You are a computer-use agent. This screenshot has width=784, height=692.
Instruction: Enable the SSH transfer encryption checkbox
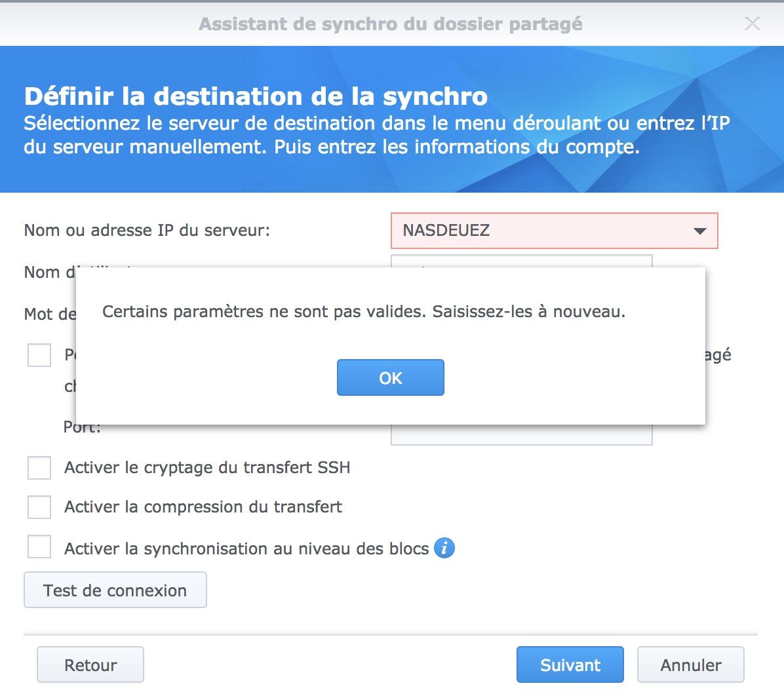pos(39,468)
